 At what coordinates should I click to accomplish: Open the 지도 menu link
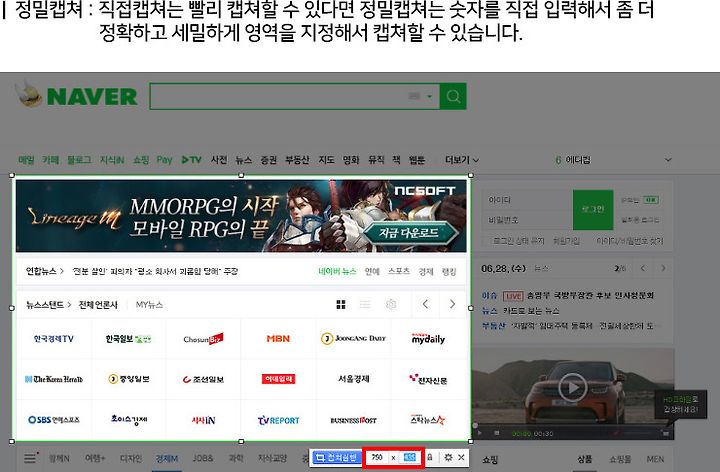[326, 160]
